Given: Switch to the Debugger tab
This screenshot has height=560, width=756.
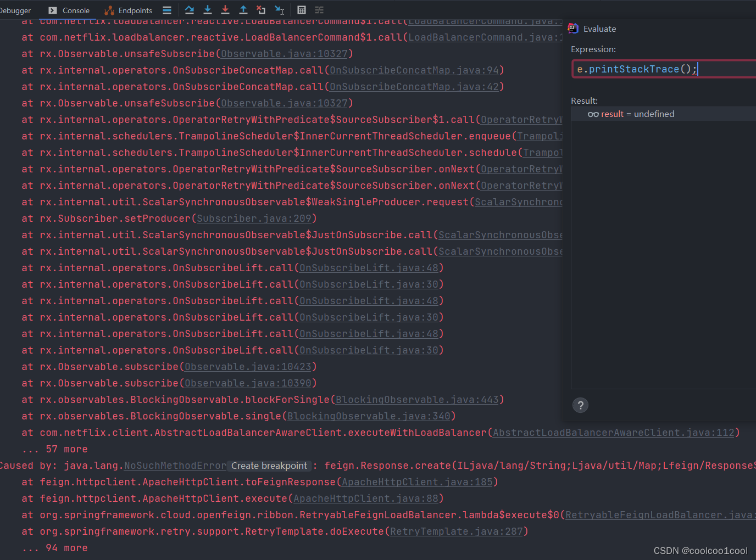Looking at the screenshot, I should pos(16,10).
